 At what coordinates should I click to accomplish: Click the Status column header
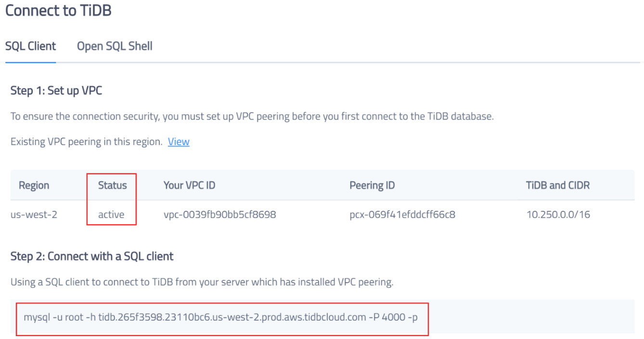coord(112,185)
